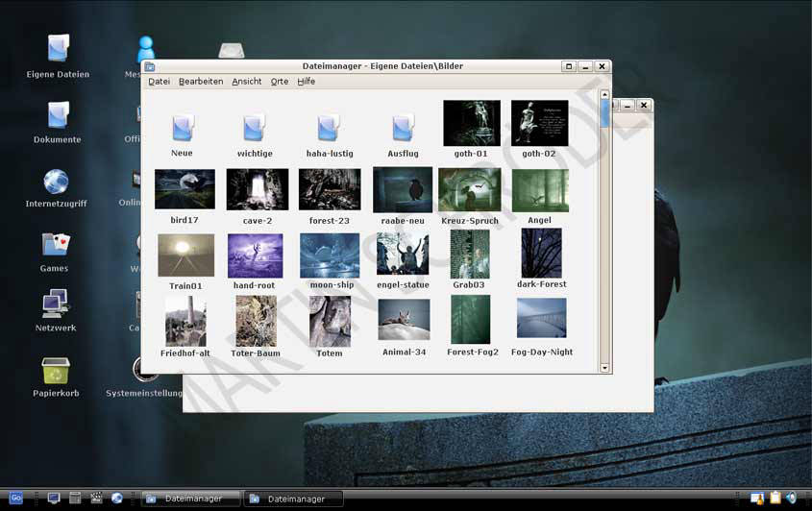Screen dimensions: 812x511
Task: Open the Datei menu
Action: pos(159,82)
